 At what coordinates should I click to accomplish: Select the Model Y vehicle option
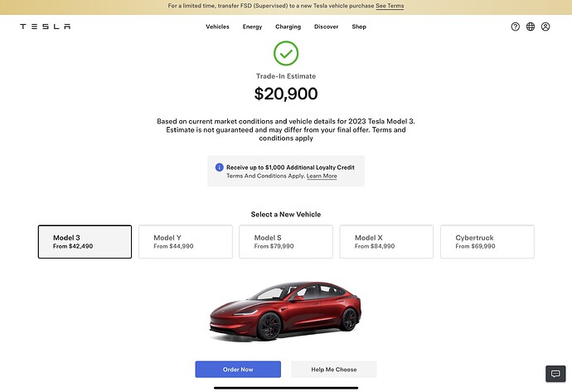186,242
